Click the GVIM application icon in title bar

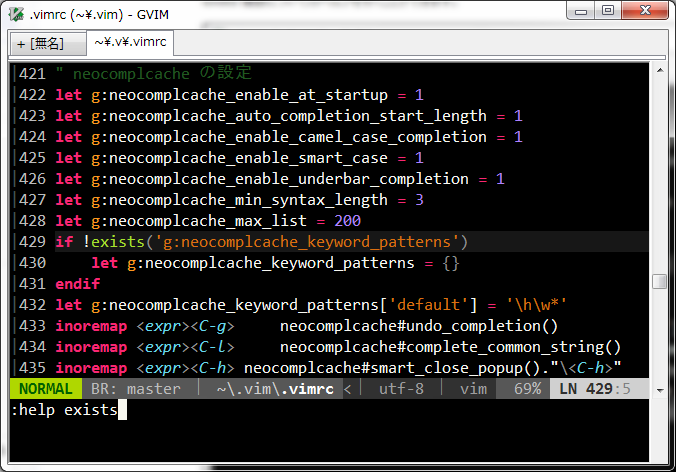point(16,14)
